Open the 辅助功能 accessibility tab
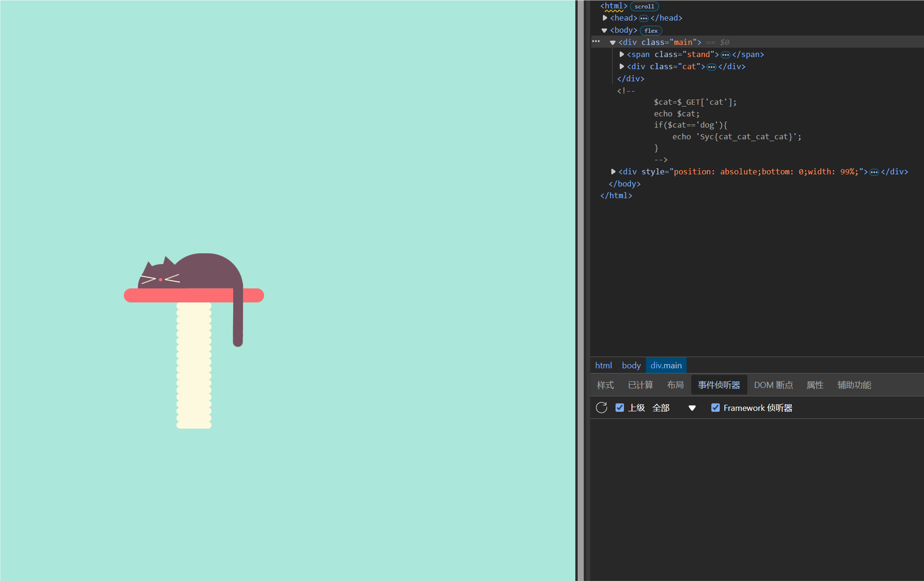Image resolution: width=924 pixels, height=581 pixels. [854, 385]
